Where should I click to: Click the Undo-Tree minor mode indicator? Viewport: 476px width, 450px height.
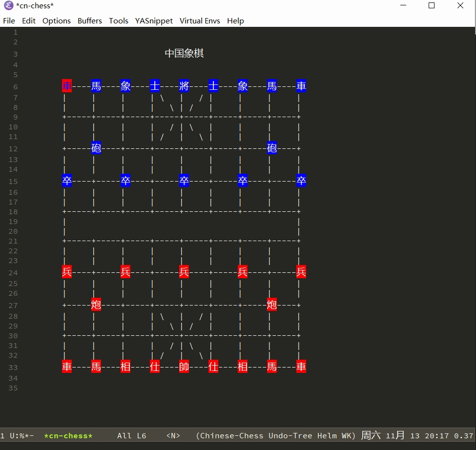pos(290,436)
